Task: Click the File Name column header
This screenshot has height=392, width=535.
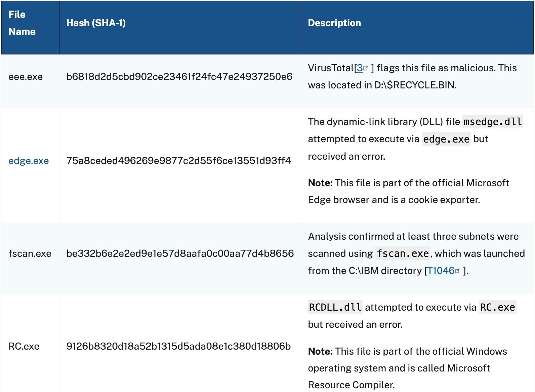Action: tap(22, 23)
